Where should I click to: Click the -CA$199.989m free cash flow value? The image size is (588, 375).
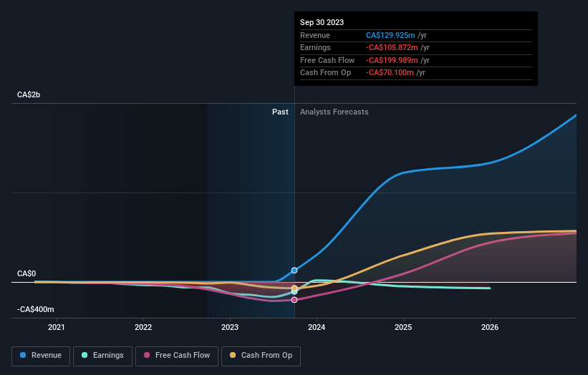click(x=392, y=60)
